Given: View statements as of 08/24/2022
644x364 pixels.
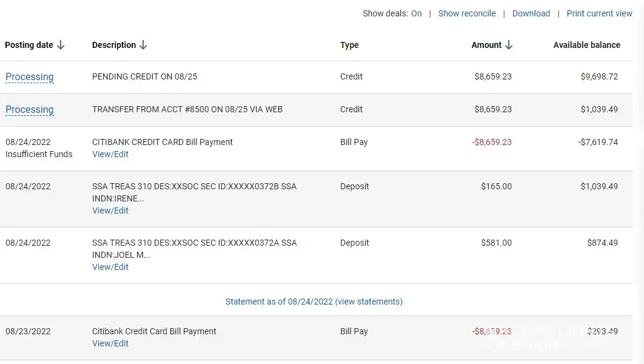Looking at the screenshot, I should click(314, 302).
